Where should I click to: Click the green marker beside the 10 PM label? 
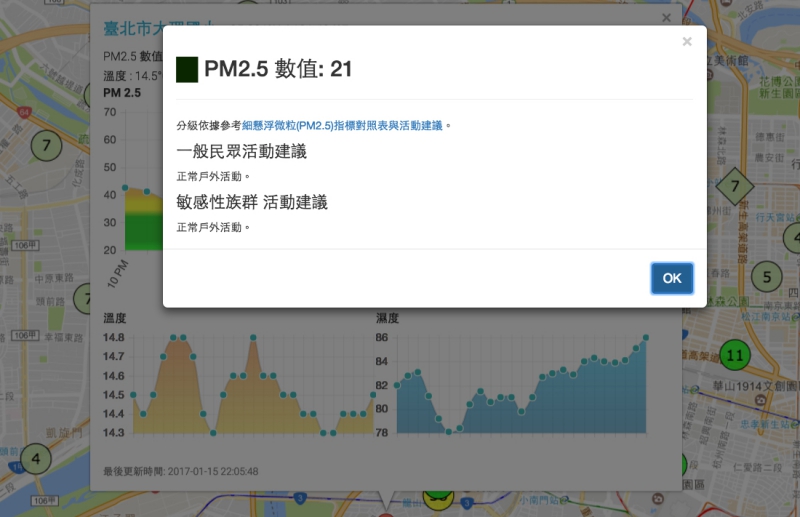pyautogui.click(x=84, y=297)
